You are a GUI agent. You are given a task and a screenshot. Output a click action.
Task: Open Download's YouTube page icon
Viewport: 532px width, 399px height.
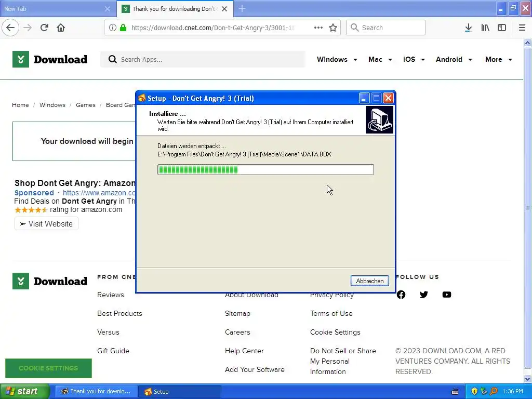click(x=447, y=295)
